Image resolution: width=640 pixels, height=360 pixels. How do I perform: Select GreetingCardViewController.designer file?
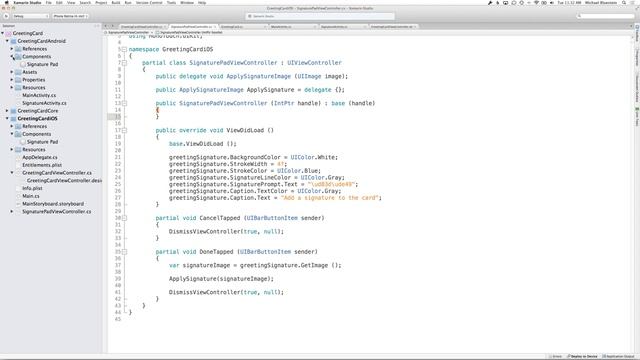tap(64, 180)
